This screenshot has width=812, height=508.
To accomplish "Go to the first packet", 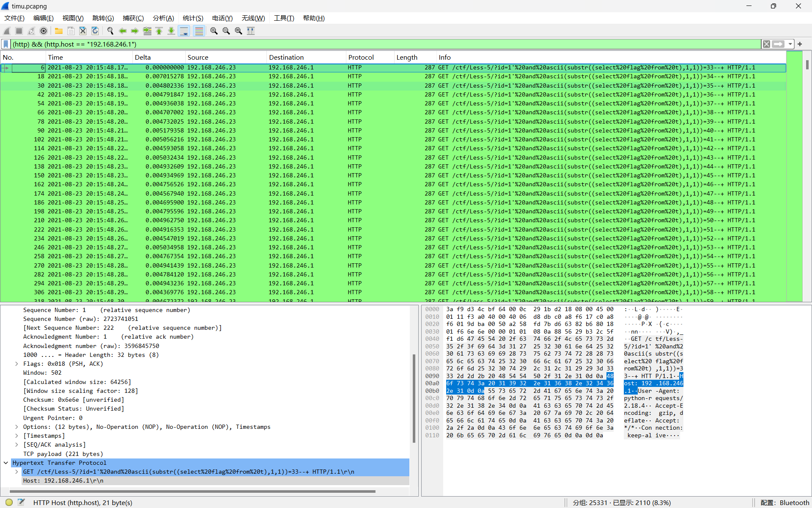I will click(x=159, y=31).
